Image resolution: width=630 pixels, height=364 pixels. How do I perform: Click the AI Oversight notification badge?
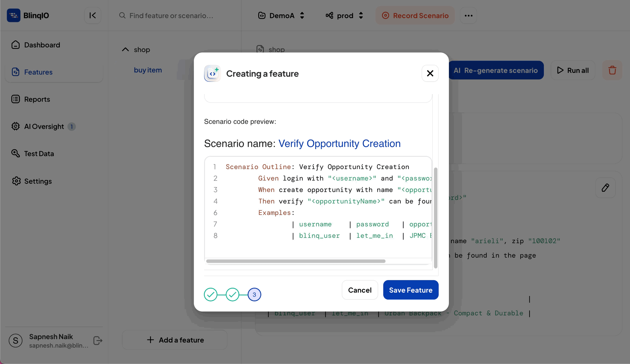coord(72,126)
